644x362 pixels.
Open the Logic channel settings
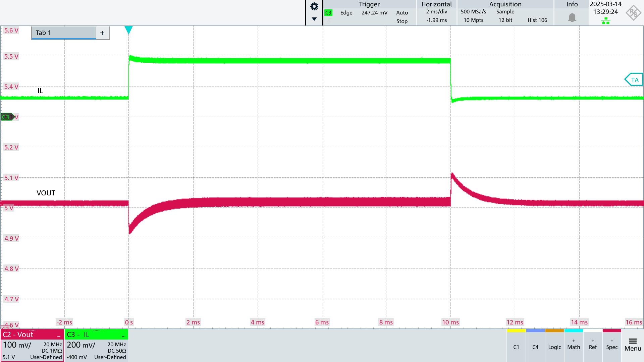pos(554,347)
